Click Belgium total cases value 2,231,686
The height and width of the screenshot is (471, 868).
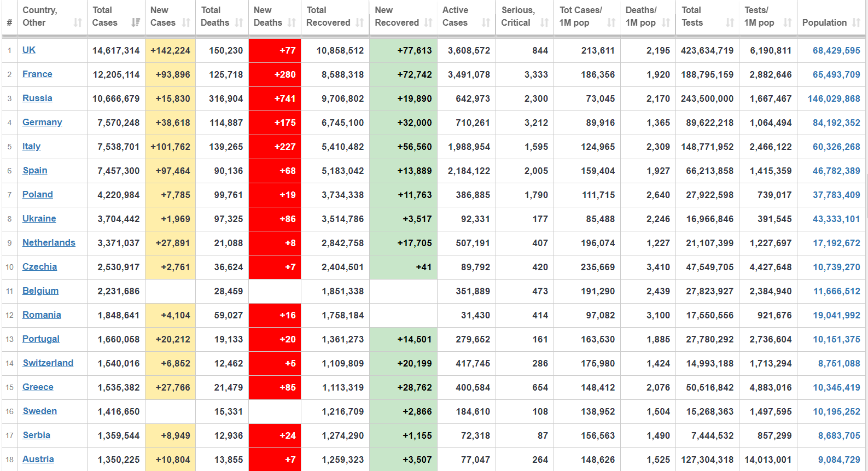coord(119,291)
